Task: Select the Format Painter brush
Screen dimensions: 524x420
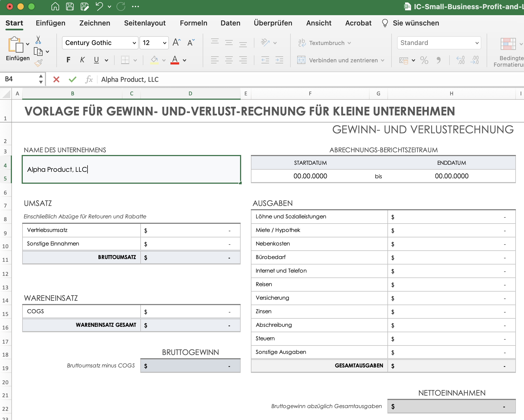Action: point(38,63)
